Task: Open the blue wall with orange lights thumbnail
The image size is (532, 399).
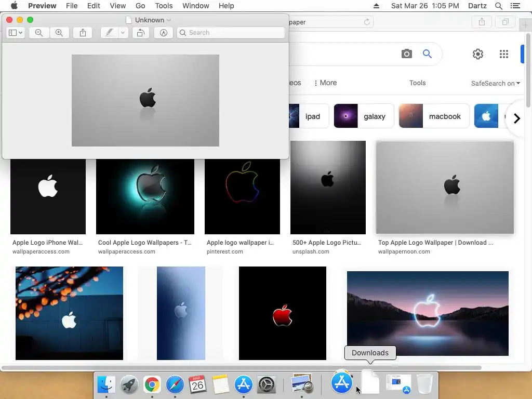Action: point(69,313)
